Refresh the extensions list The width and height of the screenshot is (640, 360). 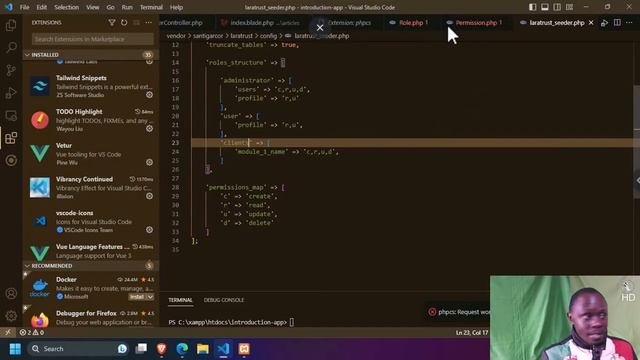124,23
